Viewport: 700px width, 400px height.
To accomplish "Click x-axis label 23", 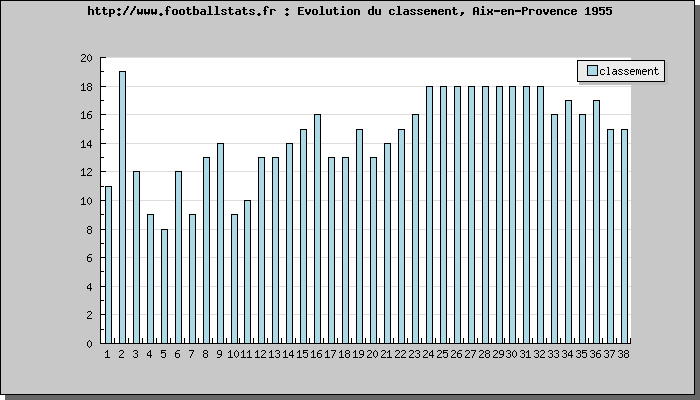I will [x=414, y=354].
